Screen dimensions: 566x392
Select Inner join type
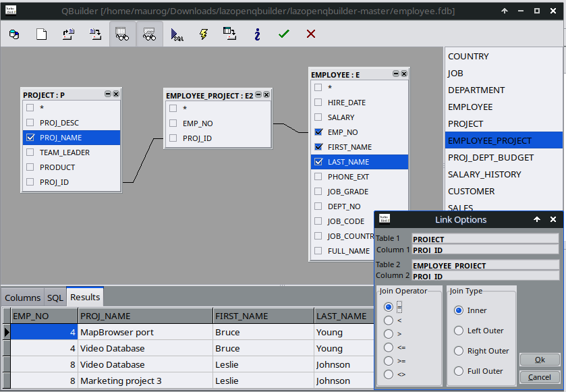click(459, 310)
